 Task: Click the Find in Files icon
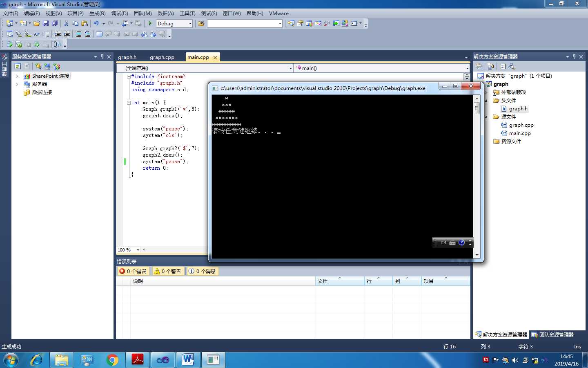click(x=201, y=23)
